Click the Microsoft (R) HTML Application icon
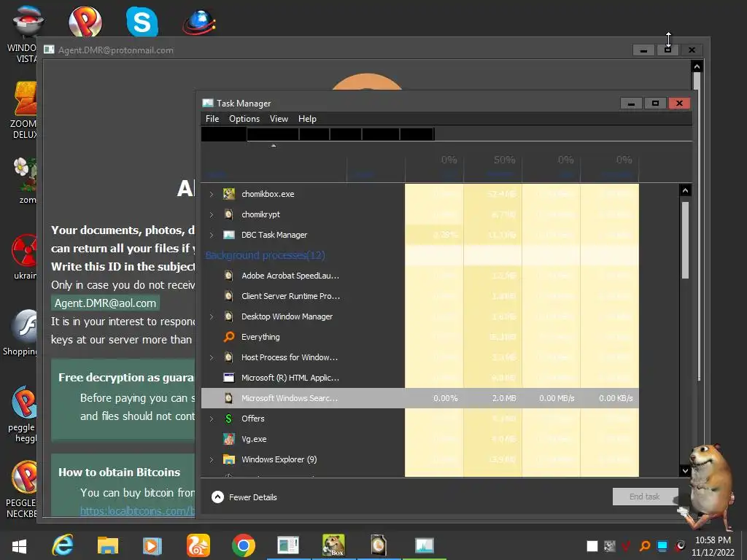Image resolution: width=747 pixels, height=560 pixels. point(228,378)
